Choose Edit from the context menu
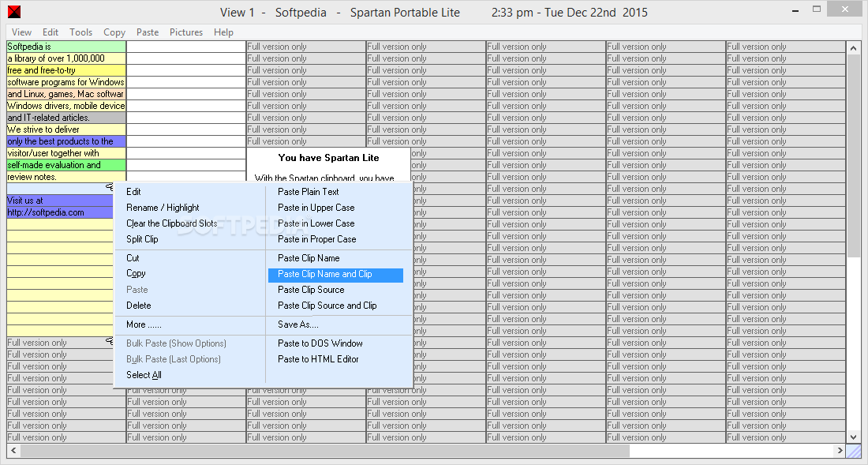Viewport: 868px width, 465px height. 133,192
